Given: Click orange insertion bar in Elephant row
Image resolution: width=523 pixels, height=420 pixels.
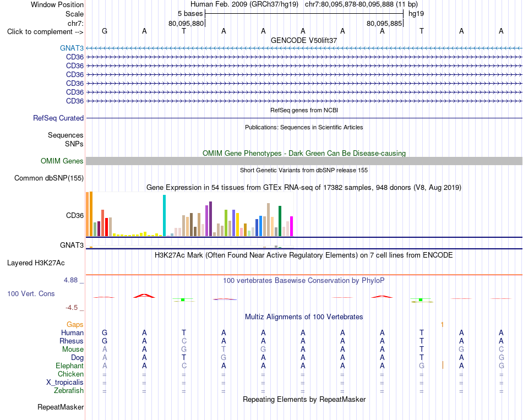Looking at the screenshot, I should (443, 365).
